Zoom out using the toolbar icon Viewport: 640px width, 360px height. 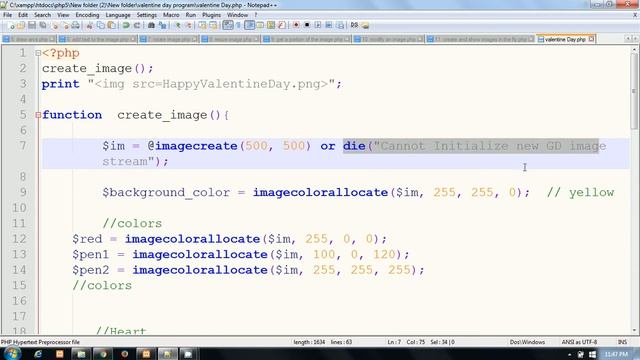click(189, 25)
